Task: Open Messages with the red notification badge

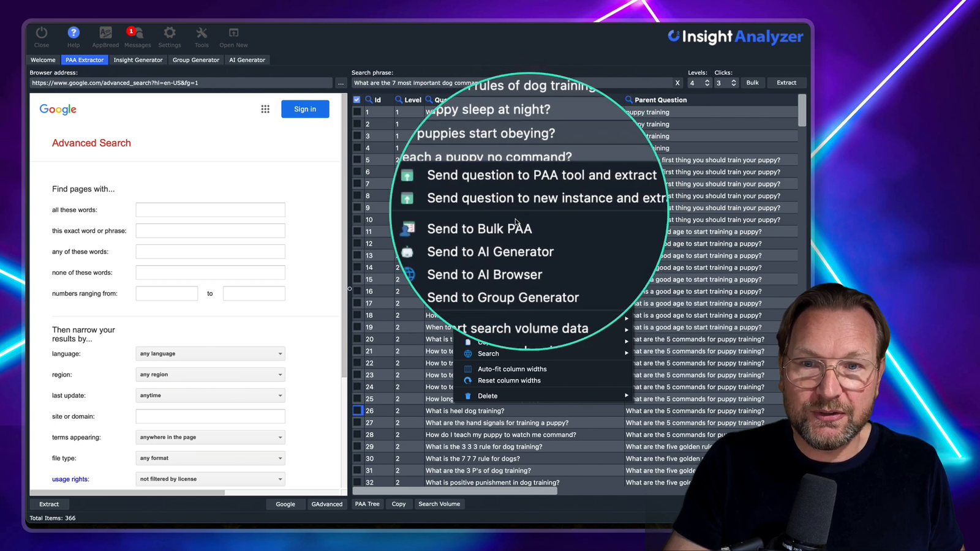Action: [136, 33]
